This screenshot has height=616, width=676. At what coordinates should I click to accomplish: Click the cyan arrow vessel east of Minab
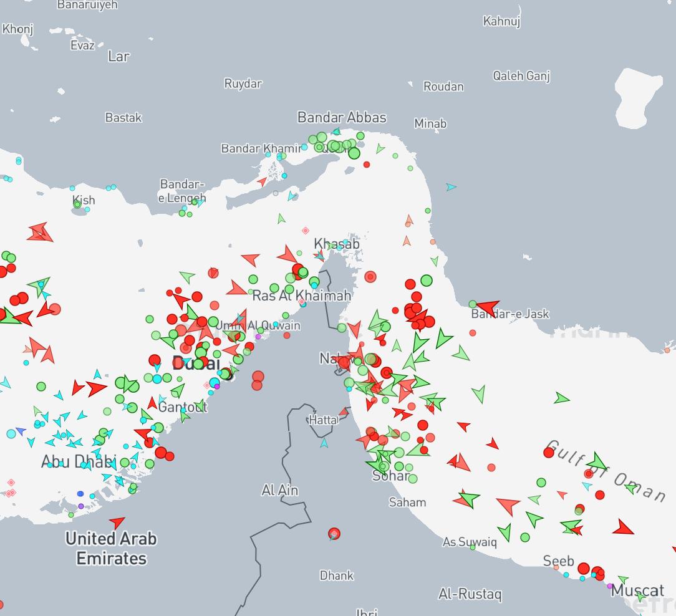point(451,187)
